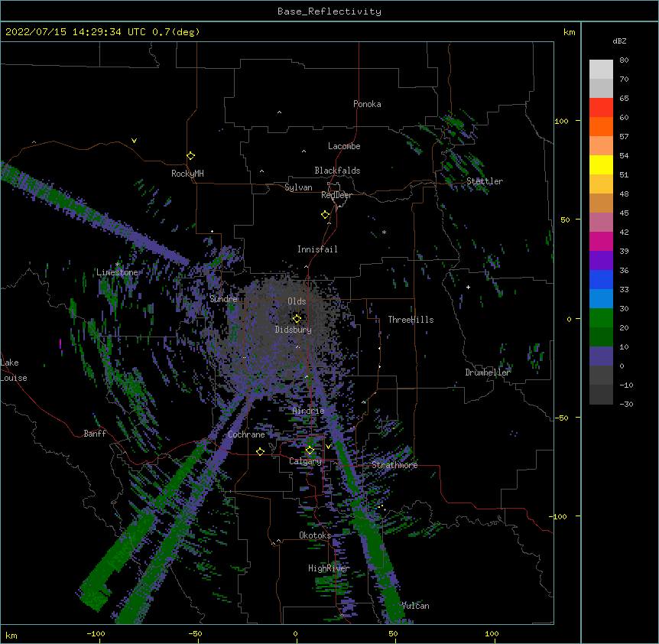
Task: Click the Cochrane town label
Action: coord(246,434)
